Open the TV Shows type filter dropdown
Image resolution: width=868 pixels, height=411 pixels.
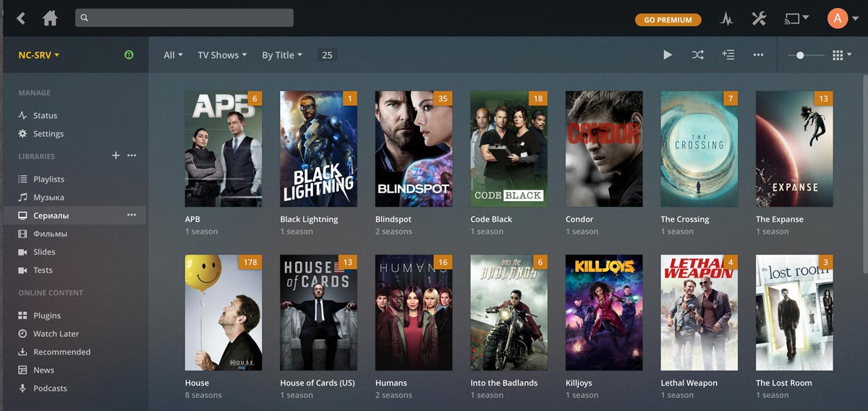click(x=222, y=55)
